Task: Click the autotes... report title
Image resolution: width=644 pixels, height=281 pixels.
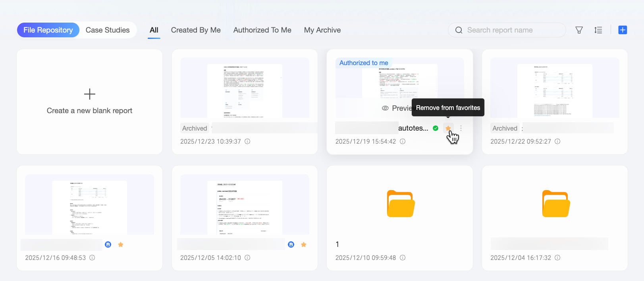Action: [413, 128]
